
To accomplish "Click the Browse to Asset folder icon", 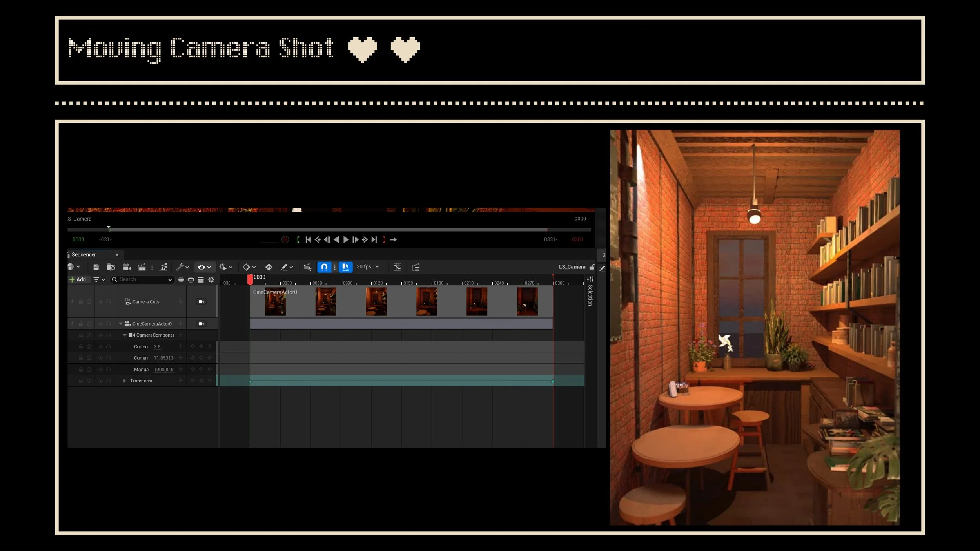I will pyautogui.click(x=111, y=267).
